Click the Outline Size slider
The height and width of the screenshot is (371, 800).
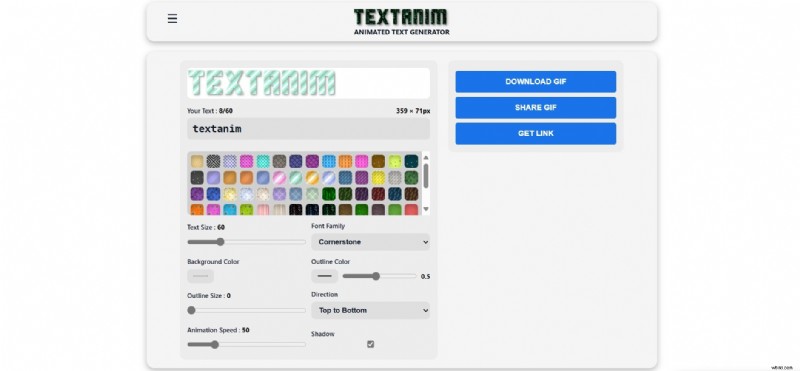pos(246,310)
